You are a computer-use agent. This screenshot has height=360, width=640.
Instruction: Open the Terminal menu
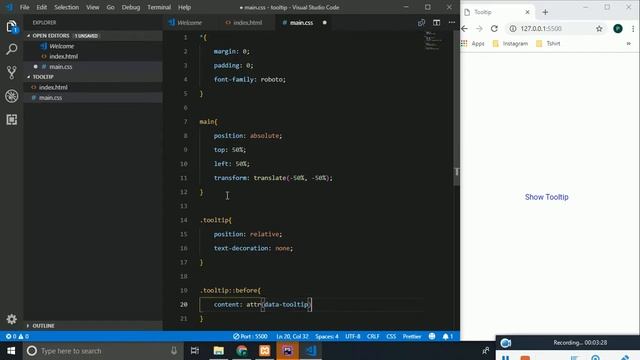click(159, 7)
